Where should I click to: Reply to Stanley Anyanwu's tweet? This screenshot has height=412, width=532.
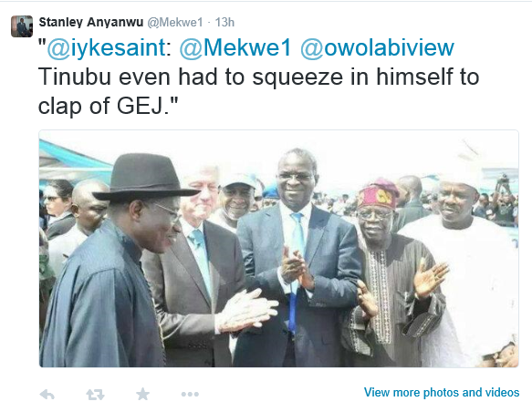47,394
